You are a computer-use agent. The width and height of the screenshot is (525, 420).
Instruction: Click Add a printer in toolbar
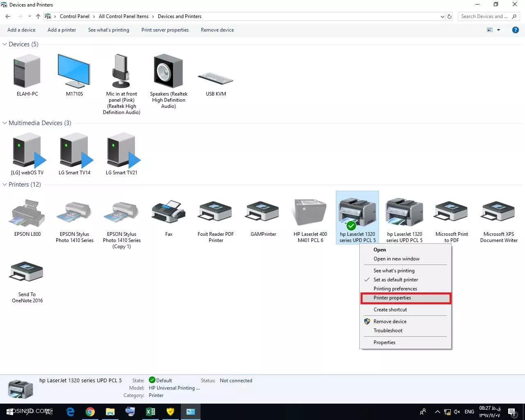62,30
